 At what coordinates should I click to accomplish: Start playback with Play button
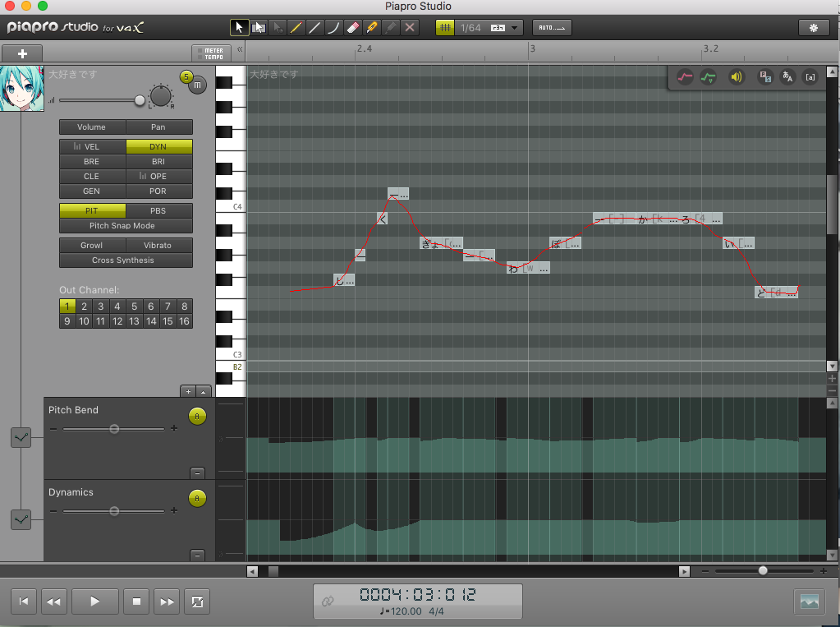[x=94, y=602]
